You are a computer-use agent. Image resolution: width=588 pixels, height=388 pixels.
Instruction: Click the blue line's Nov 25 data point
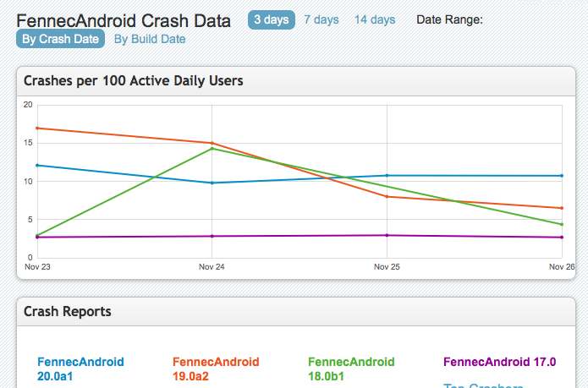(387, 176)
